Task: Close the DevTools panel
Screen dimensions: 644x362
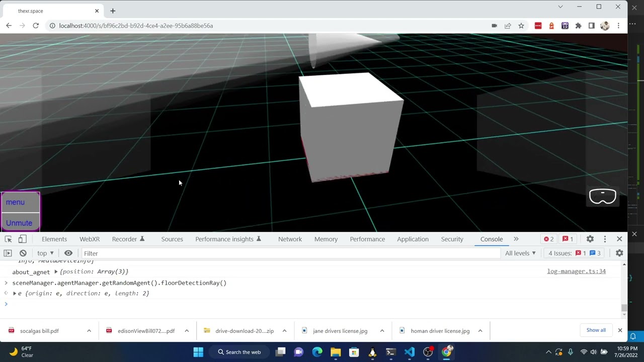Action: [x=619, y=239]
